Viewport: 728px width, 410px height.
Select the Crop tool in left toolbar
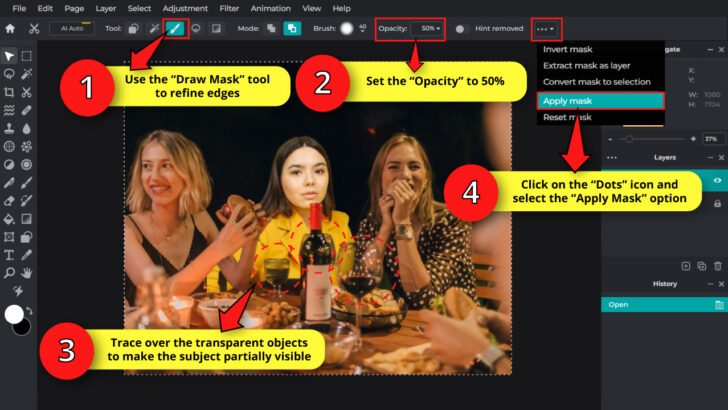[x=9, y=90]
